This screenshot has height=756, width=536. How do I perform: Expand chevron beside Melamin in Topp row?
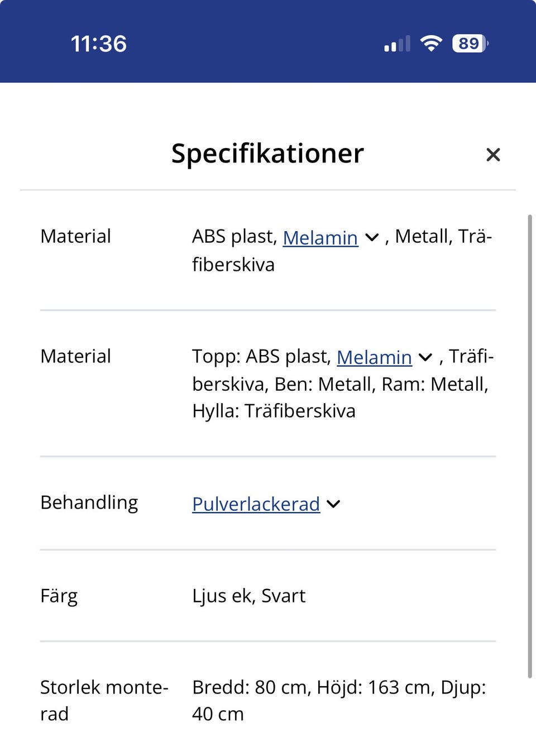[x=425, y=357]
